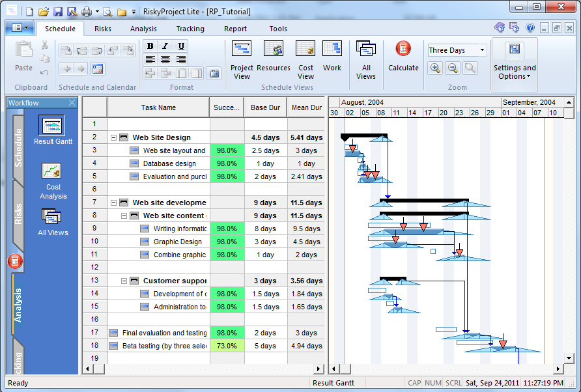This screenshot has height=392, width=581.
Task: Open the Schedule ribbon tab
Action: click(x=60, y=29)
